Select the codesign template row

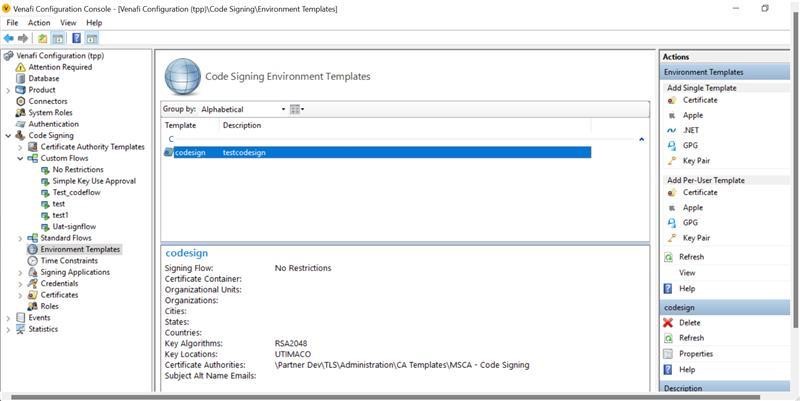coord(378,153)
